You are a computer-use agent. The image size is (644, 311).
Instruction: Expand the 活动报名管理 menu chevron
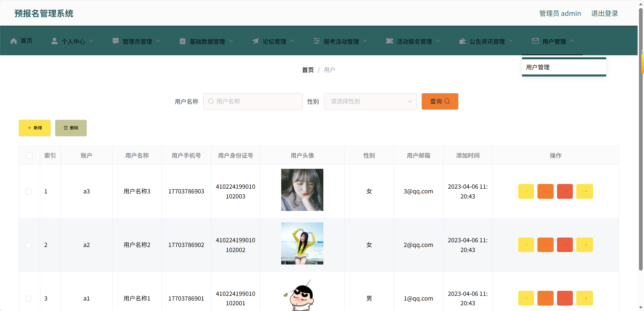click(x=438, y=41)
